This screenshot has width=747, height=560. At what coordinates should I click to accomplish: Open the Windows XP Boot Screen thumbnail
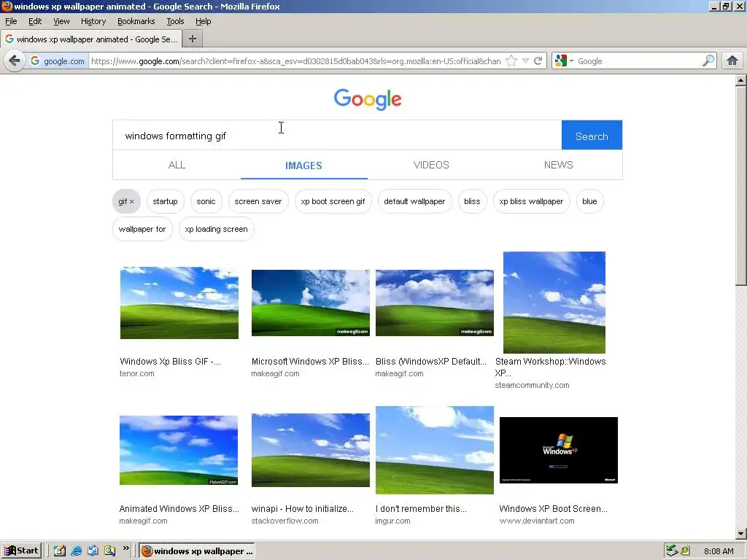click(x=558, y=450)
